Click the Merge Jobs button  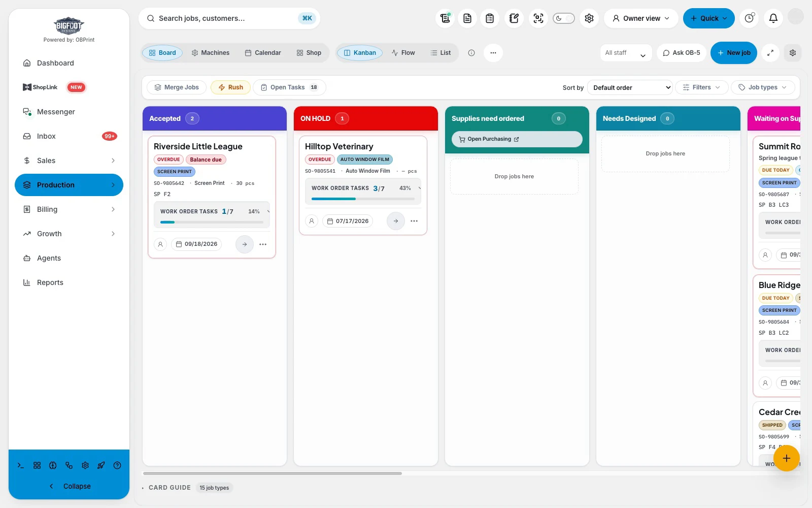(177, 87)
